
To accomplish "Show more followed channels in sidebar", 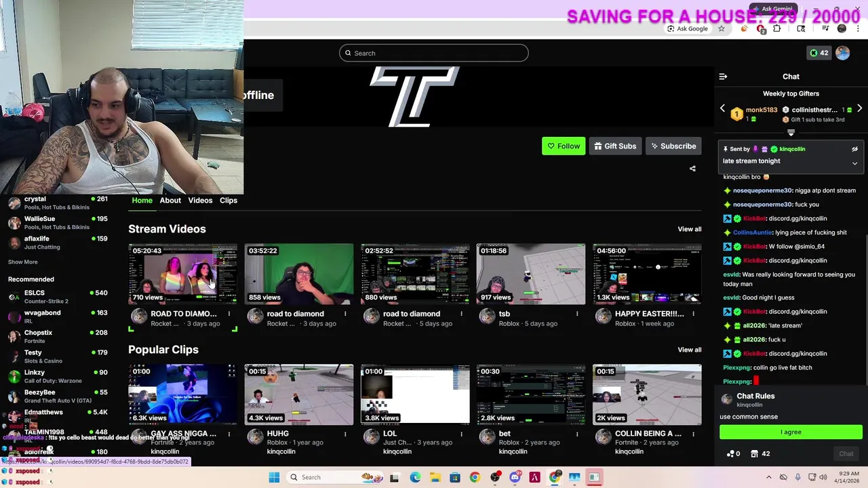I will point(23,262).
